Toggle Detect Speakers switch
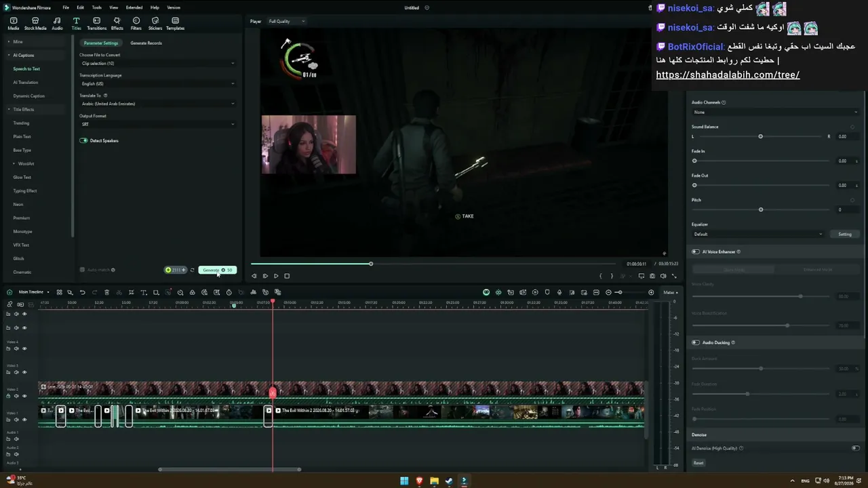Screen dimensions: 868x488 [x=83, y=140]
